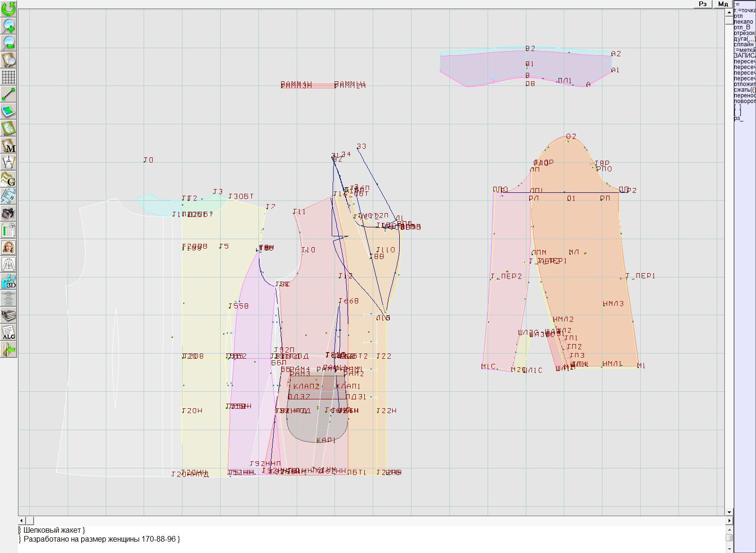The image size is (756, 553).
Task: Select the compass drawing tool
Action: pyautogui.click(x=9, y=163)
